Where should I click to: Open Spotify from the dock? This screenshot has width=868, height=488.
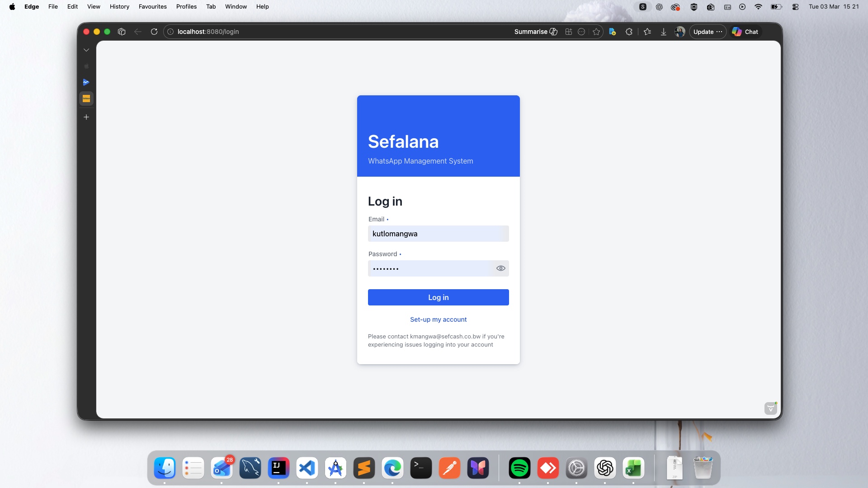coord(519,468)
